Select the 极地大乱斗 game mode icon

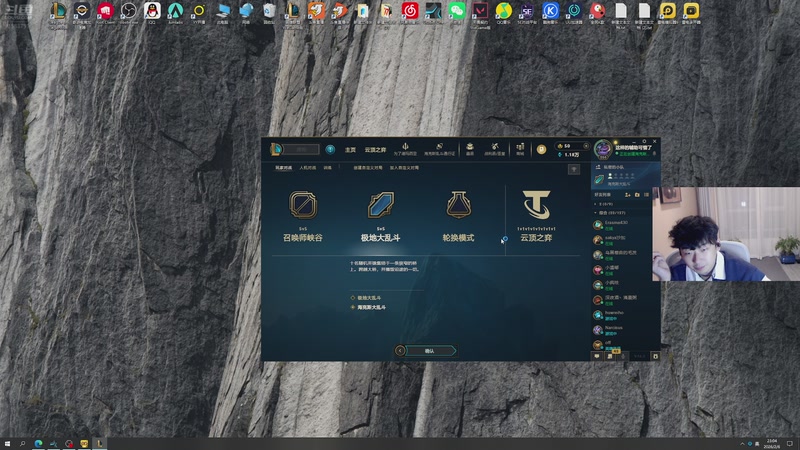point(381,205)
